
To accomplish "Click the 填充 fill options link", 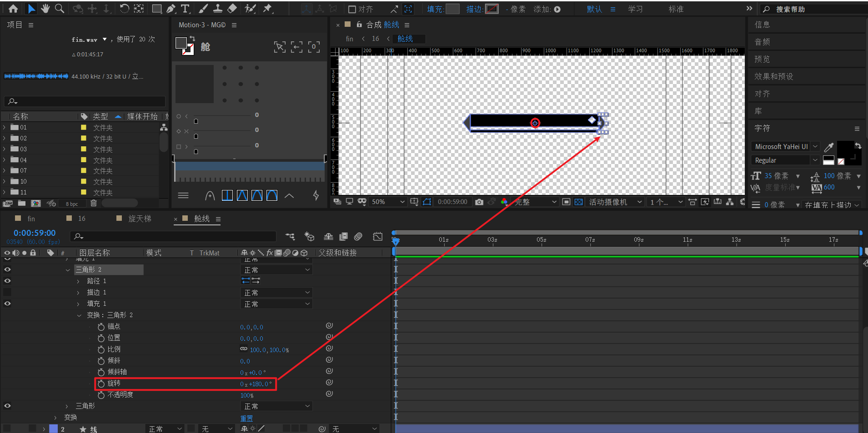I will pyautogui.click(x=435, y=9).
